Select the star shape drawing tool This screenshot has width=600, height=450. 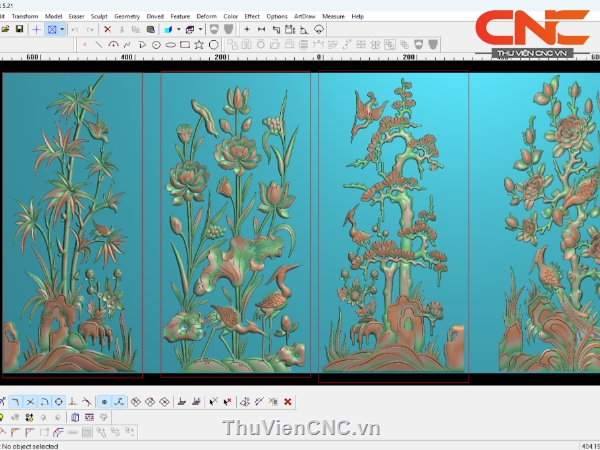200,45
